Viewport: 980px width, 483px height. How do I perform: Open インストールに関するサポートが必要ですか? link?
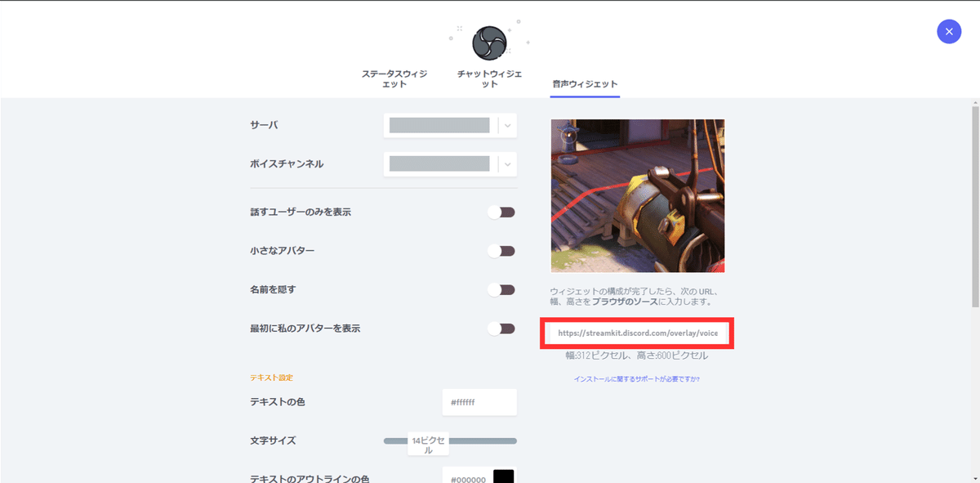click(x=637, y=379)
